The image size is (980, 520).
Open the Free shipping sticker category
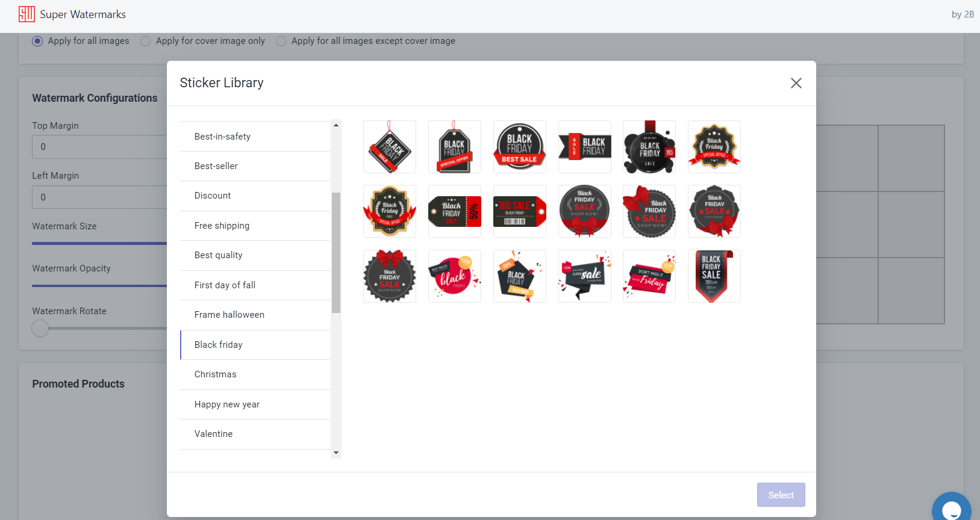tap(255, 226)
